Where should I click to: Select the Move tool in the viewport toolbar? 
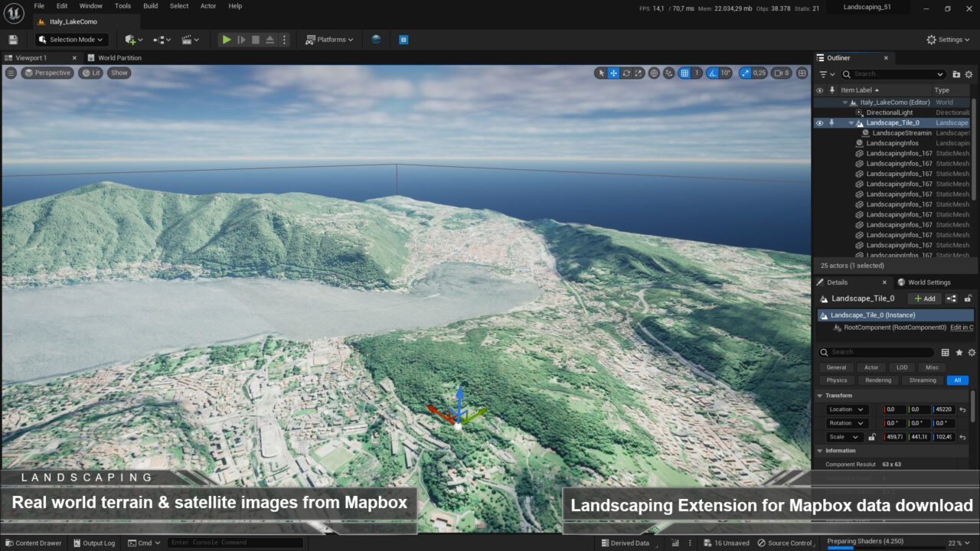613,73
